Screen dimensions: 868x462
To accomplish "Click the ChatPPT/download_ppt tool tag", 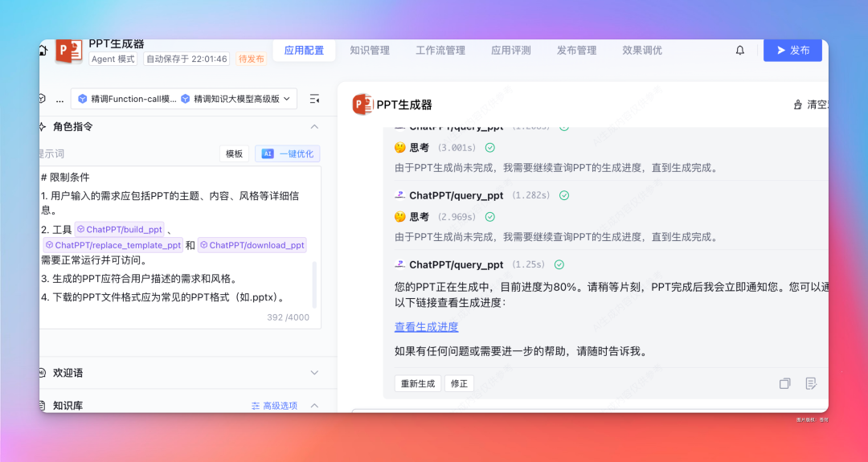I will [x=252, y=245].
